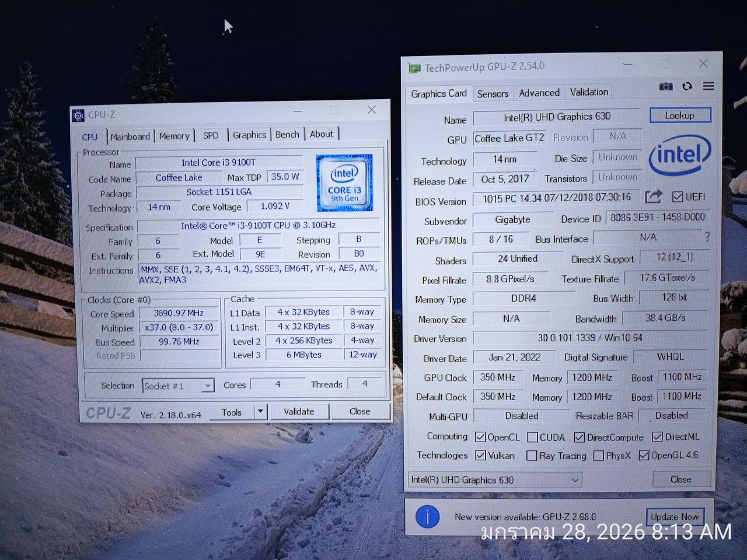The height and width of the screenshot is (560, 747).
Task: Click the Memory Type value DDR4
Action: pyautogui.click(x=523, y=299)
